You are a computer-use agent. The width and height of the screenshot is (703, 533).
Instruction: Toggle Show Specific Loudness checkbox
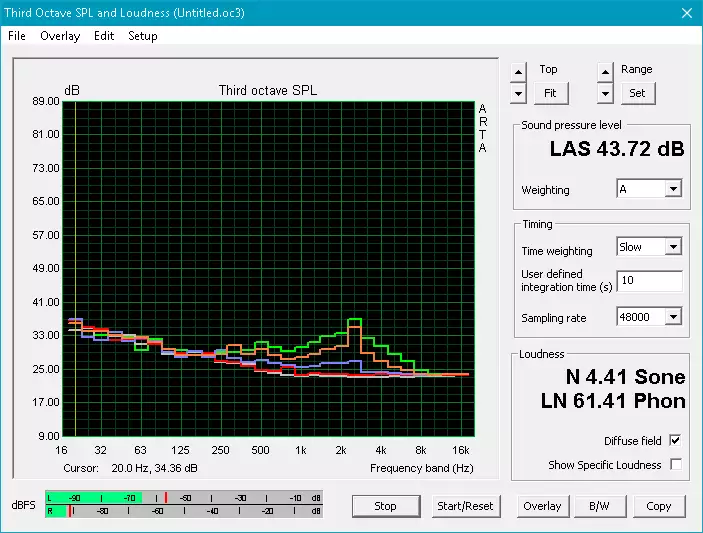point(675,465)
